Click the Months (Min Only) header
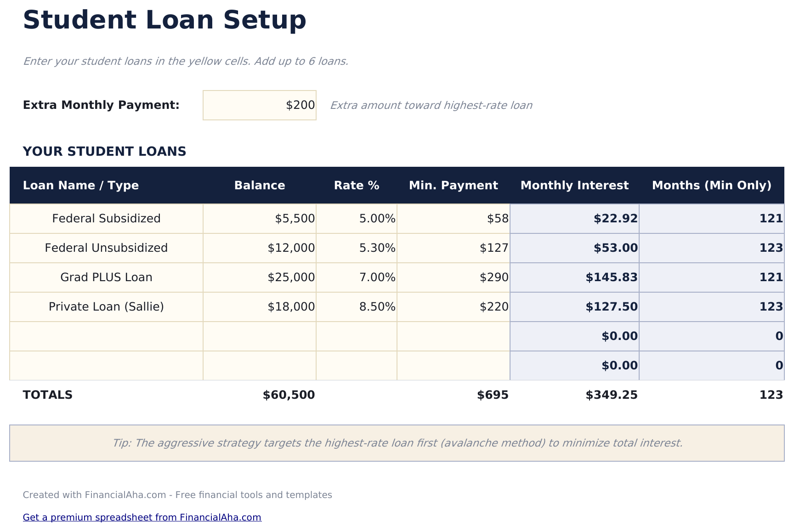Image resolution: width=794 pixels, height=532 pixels. point(712,185)
